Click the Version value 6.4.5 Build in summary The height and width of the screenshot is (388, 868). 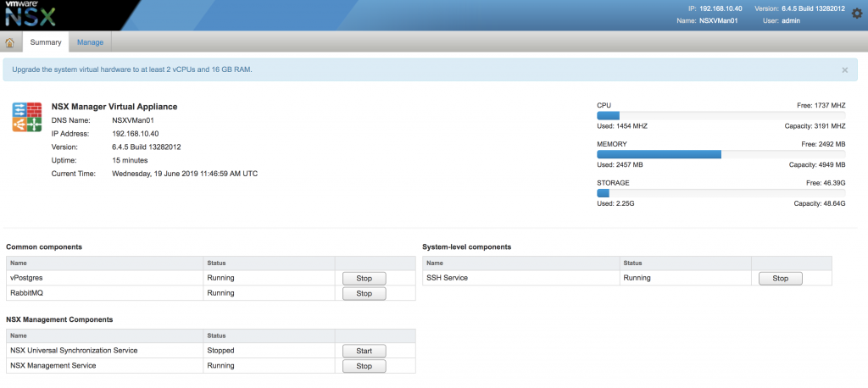pos(146,147)
